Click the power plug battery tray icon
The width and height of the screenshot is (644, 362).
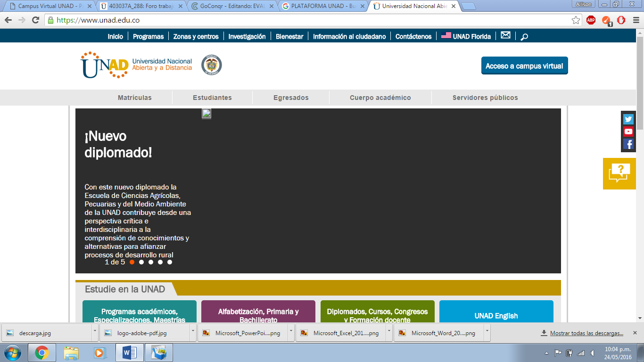click(569, 353)
